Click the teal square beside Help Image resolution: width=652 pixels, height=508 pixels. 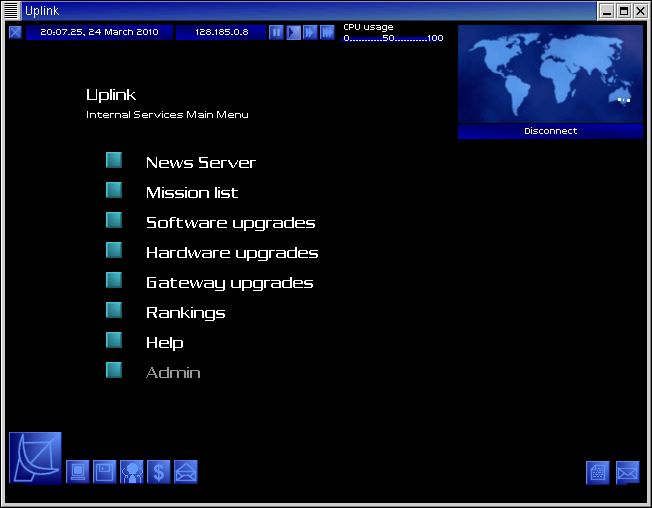(114, 340)
